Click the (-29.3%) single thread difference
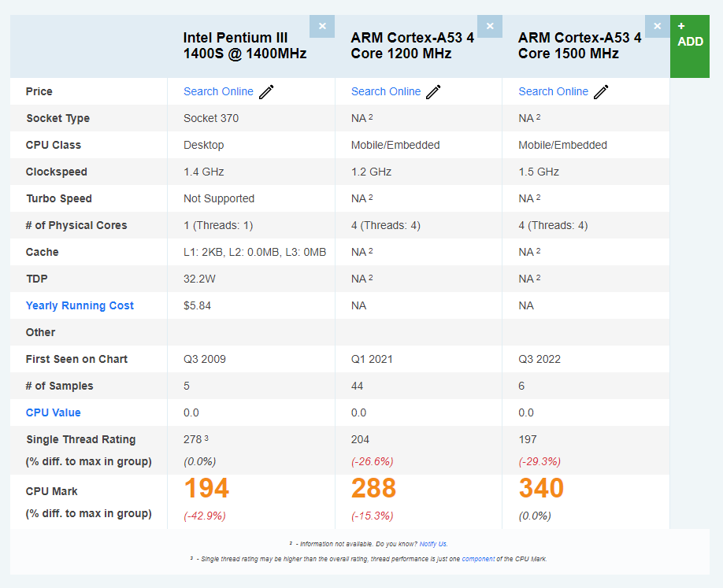 coord(539,461)
